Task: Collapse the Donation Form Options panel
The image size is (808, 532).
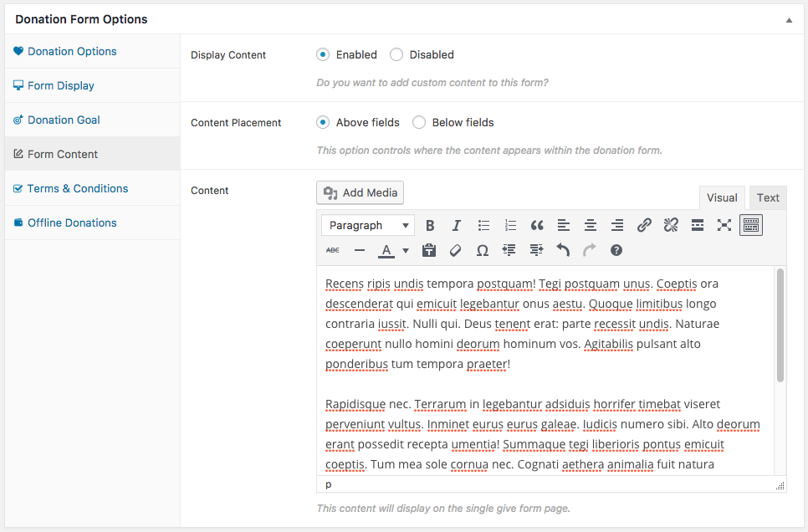Action: [788, 19]
